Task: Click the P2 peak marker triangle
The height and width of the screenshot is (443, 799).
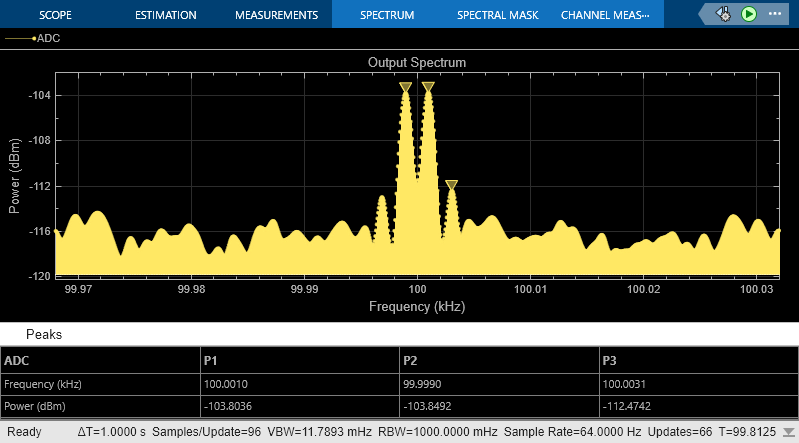Action: 405,88
